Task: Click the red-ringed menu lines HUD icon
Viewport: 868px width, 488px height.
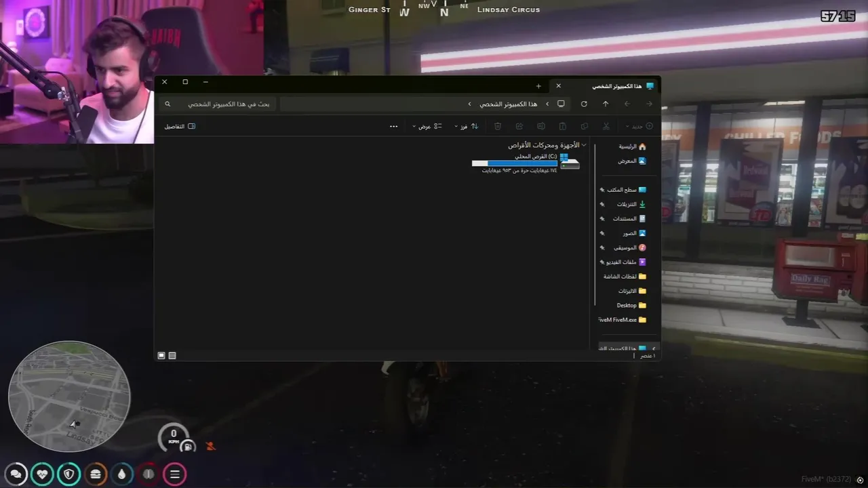Action: pyautogui.click(x=175, y=474)
